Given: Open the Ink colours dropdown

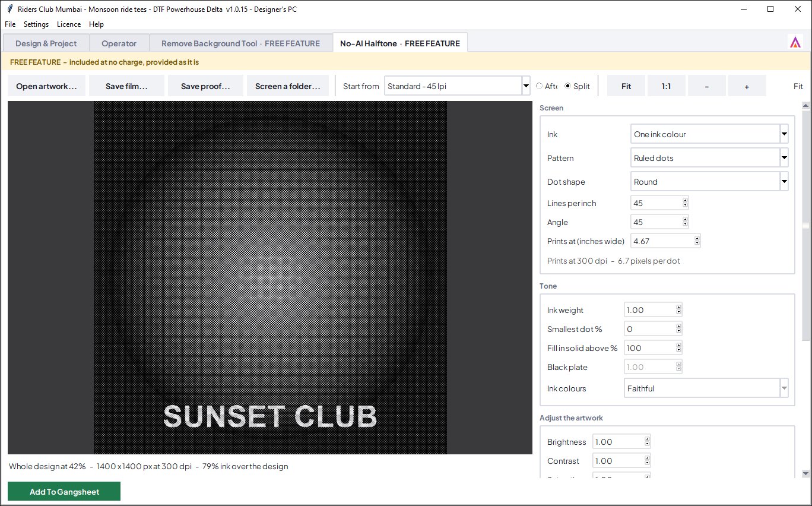Looking at the screenshot, I should tap(706, 388).
